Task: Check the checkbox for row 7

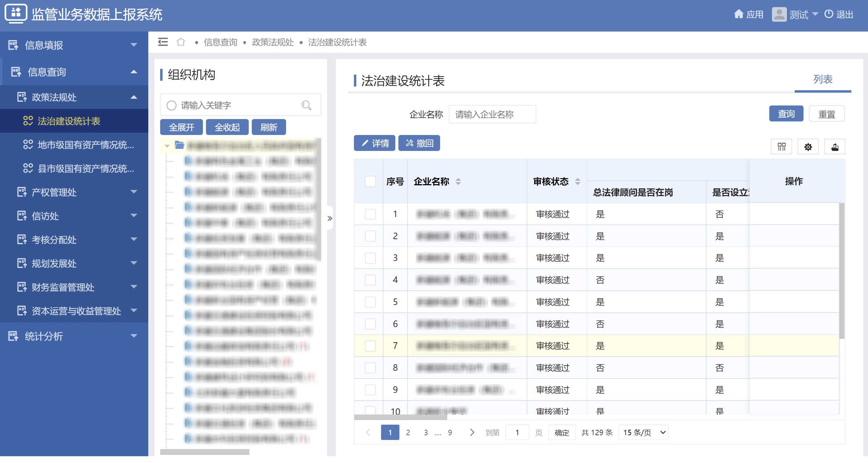Action: (370, 346)
